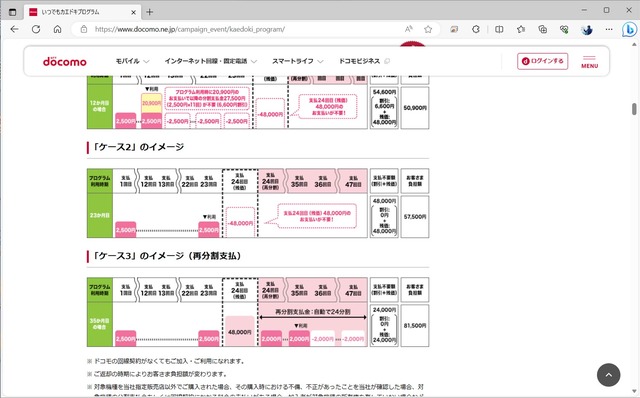The height and width of the screenshot is (398, 640).
Task: Add this page to favorites
Action: pyautogui.click(x=428, y=29)
